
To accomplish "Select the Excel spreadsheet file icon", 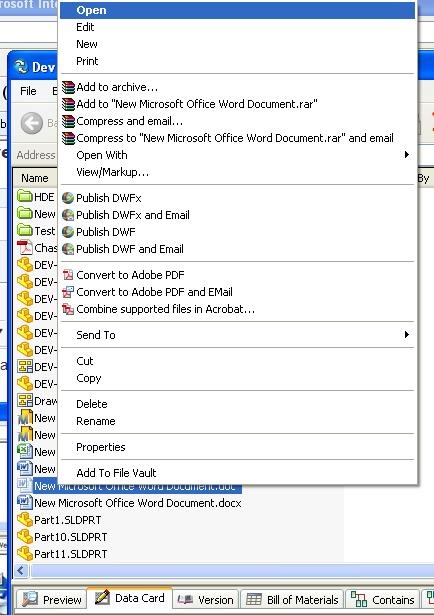I will pyautogui.click(x=25, y=451).
